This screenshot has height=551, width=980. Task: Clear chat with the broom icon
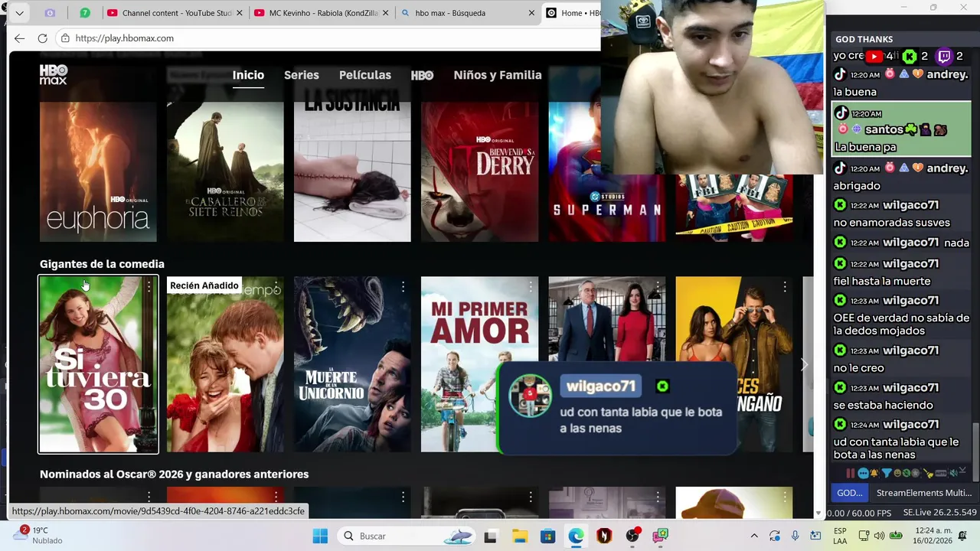tap(928, 473)
